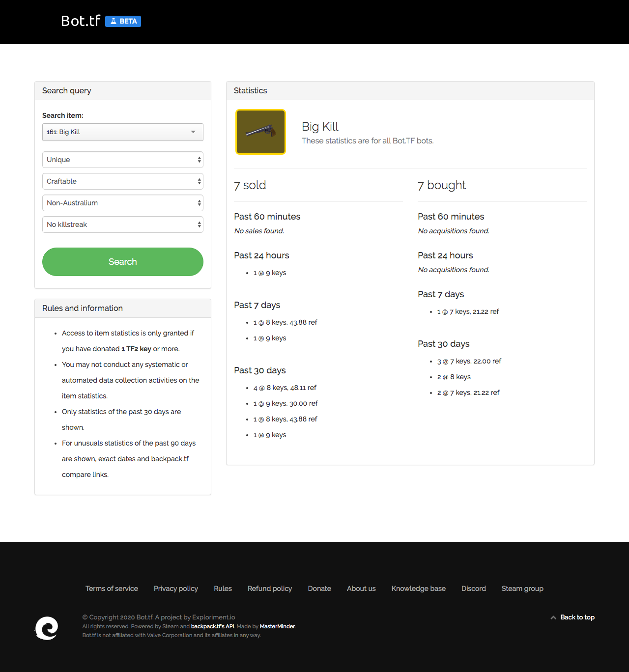Expand the Non-Australium dropdown

click(123, 203)
